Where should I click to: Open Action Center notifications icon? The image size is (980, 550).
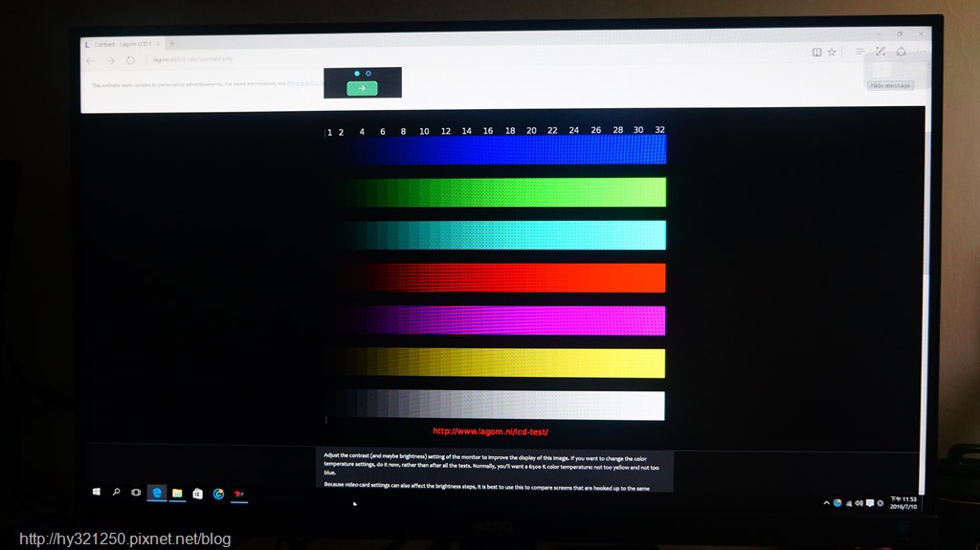(869, 503)
